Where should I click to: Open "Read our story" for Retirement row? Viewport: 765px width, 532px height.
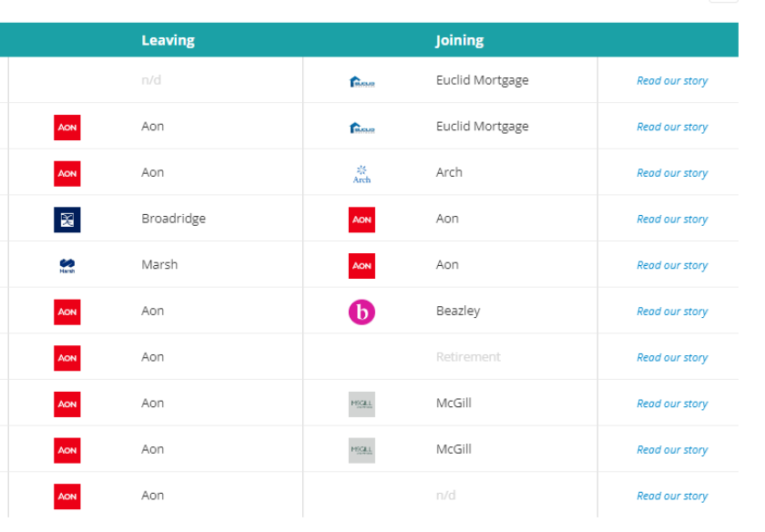[672, 358]
